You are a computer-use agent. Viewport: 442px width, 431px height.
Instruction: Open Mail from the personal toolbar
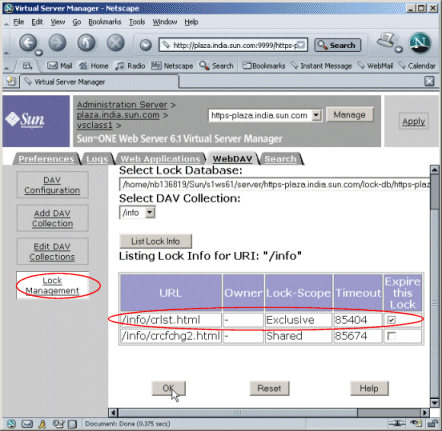(60, 66)
